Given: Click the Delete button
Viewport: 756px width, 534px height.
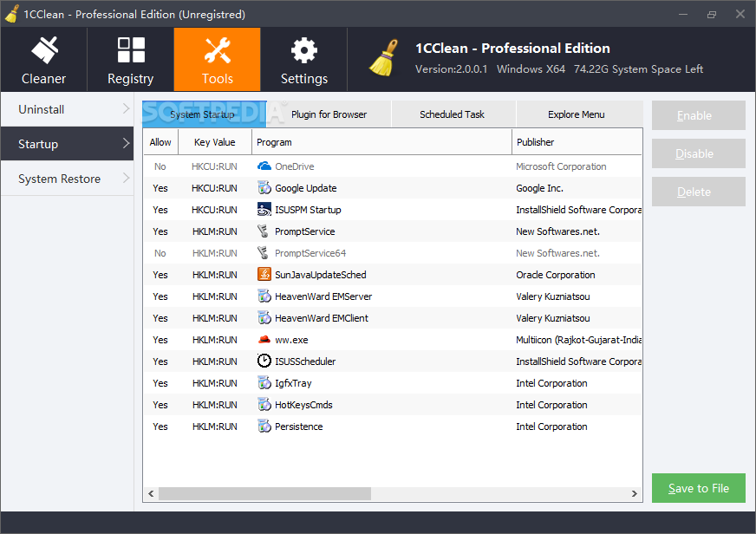Looking at the screenshot, I should tap(699, 192).
